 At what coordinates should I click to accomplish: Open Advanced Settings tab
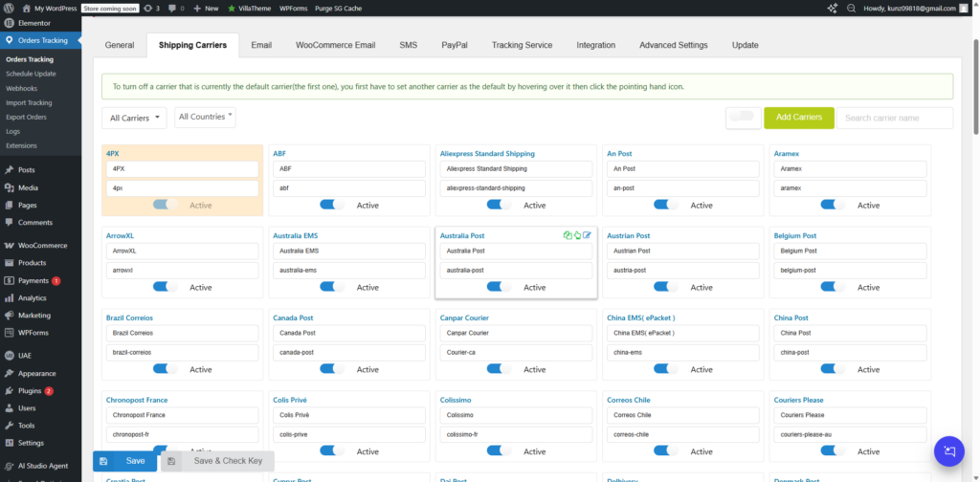674,45
